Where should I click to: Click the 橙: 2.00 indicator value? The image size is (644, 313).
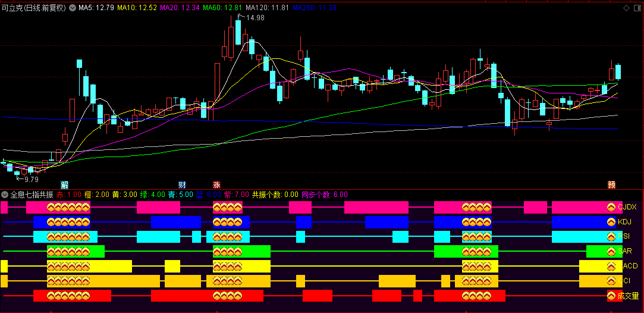point(97,195)
